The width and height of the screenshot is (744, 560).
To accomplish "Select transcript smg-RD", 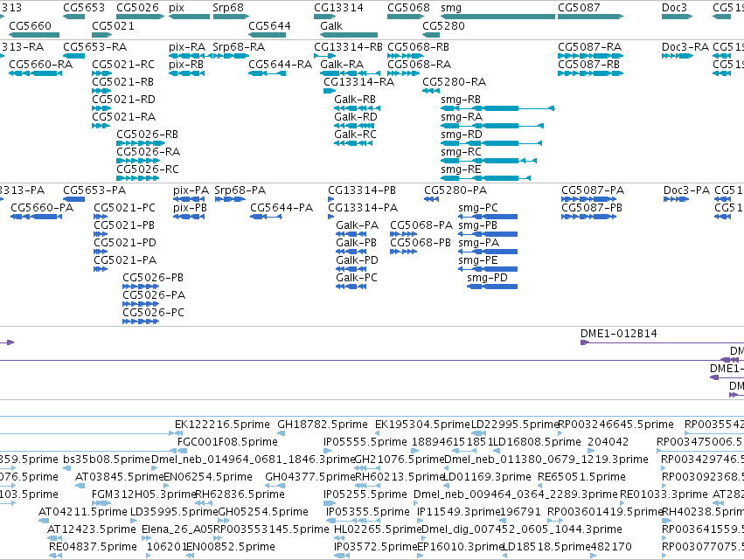I will (x=491, y=143).
